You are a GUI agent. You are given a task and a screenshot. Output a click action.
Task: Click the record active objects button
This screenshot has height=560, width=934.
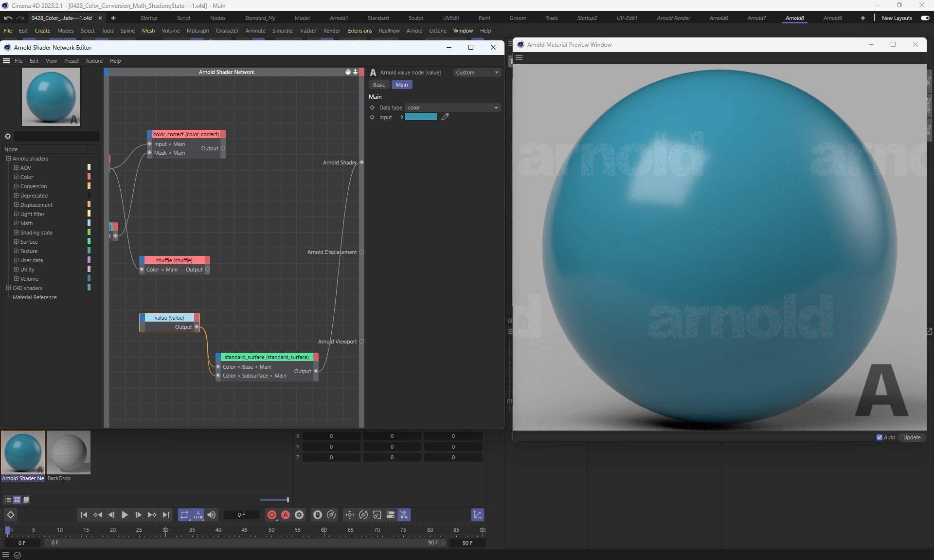point(272,515)
